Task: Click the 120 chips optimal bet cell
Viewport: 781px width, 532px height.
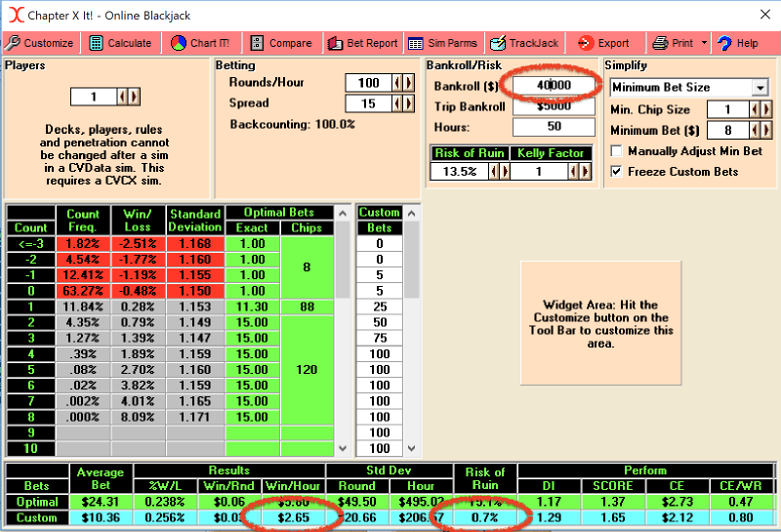Action: (x=307, y=370)
